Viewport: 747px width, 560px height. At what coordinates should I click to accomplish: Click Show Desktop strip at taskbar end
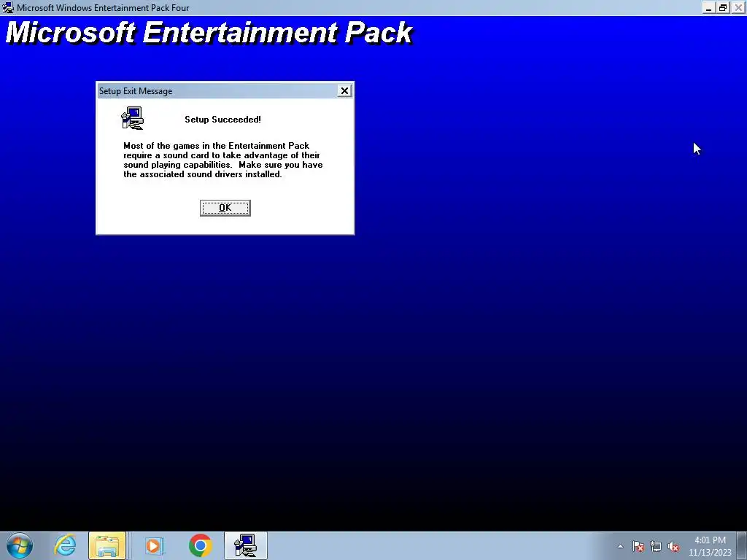(x=742, y=545)
